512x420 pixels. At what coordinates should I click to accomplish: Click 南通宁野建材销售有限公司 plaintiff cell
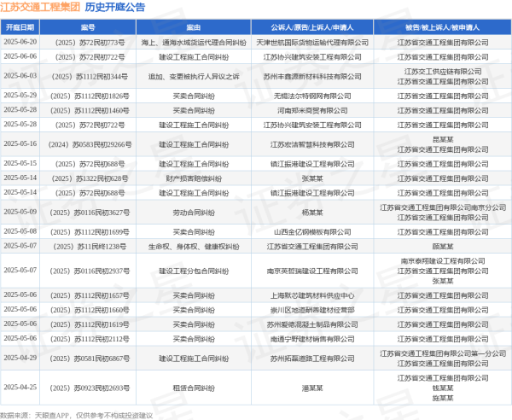312,339
